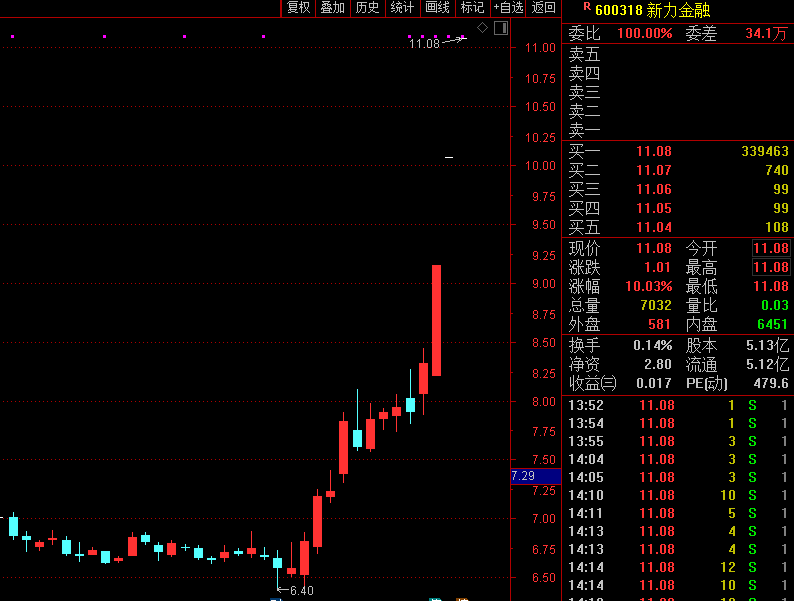Image resolution: width=794 pixels, height=601 pixels.
Task: Open the 历史 history option
Action: [368, 8]
